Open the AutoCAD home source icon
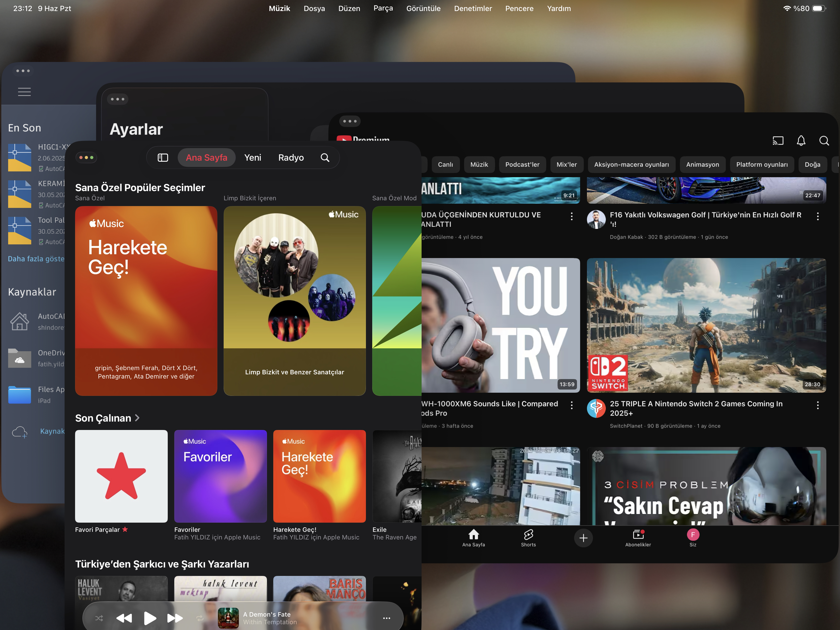The width and height of the screenshot is (840, 630). point(19,322)
